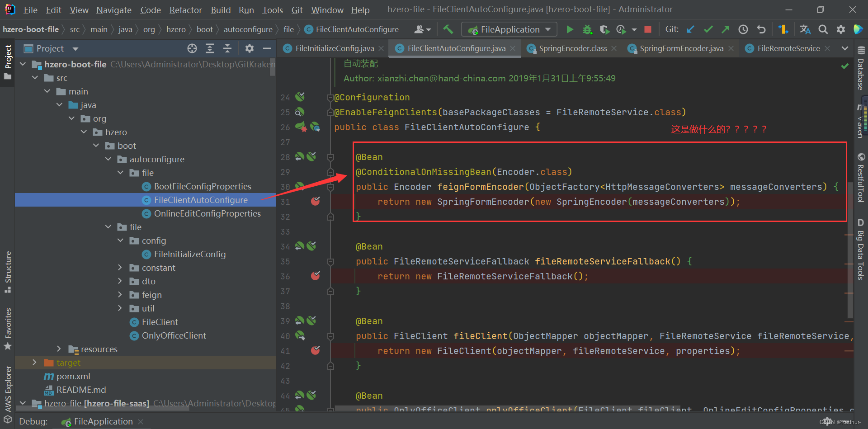868x429 pixels.
Task: Collapse the autoconfigure folder
Action: (108, 159)
